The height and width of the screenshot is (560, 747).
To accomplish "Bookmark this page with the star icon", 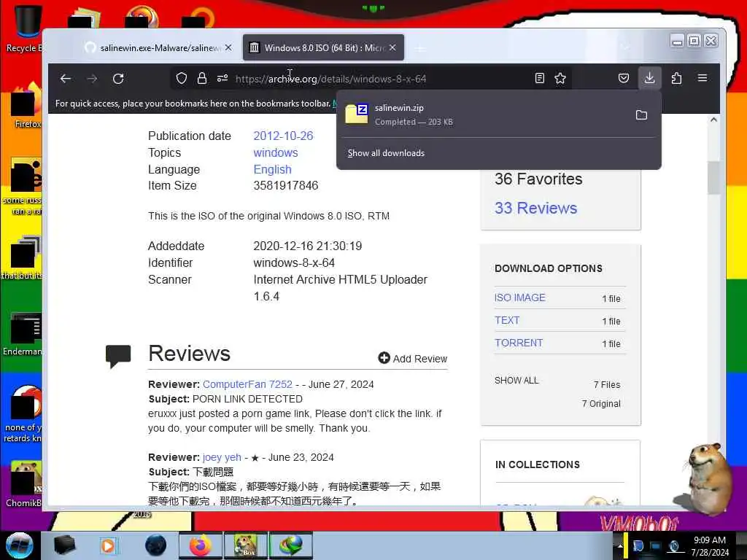I will pyautogui.click(x=560, y=79).
